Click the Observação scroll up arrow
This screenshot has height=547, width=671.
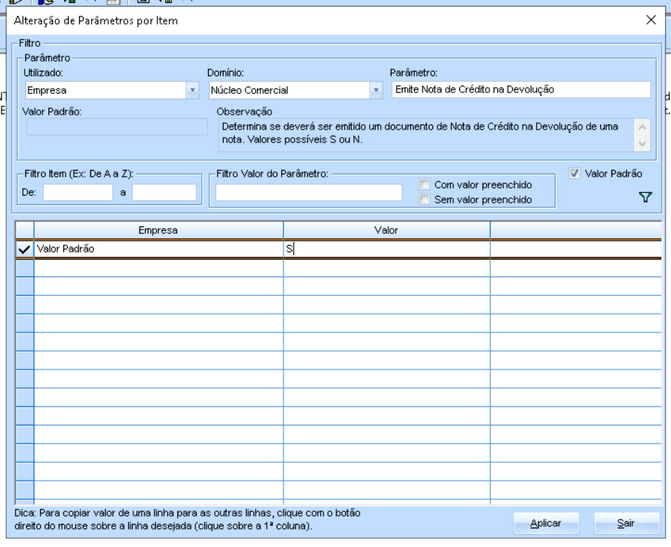[x=642, y=127]
